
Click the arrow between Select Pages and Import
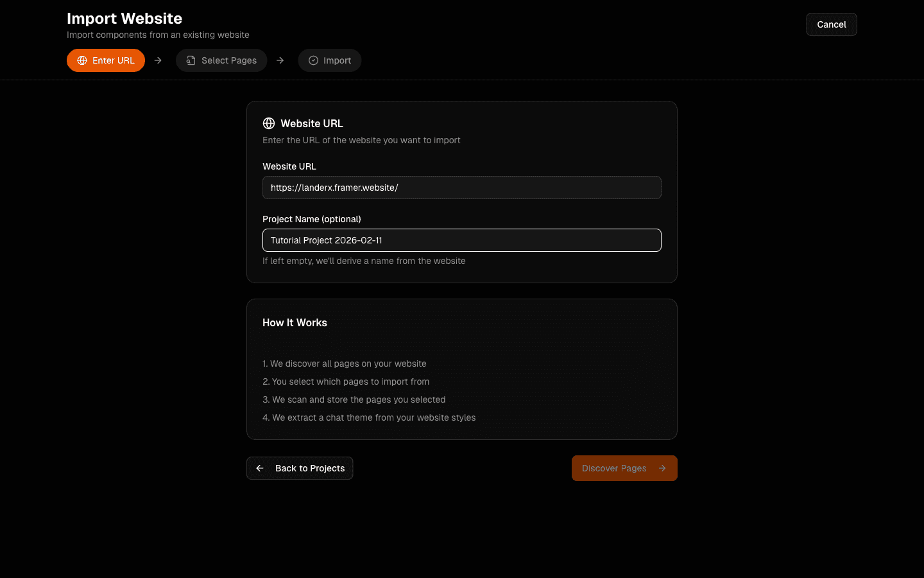pos(280,60)
